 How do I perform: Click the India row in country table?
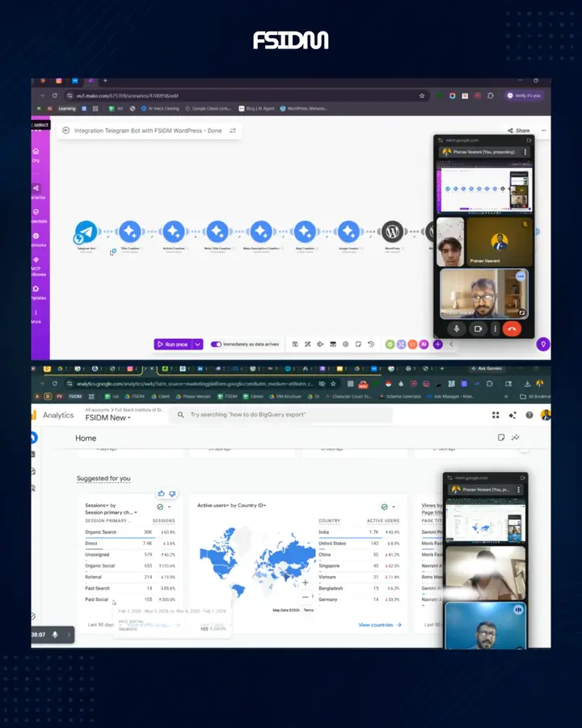pos(359,532)
